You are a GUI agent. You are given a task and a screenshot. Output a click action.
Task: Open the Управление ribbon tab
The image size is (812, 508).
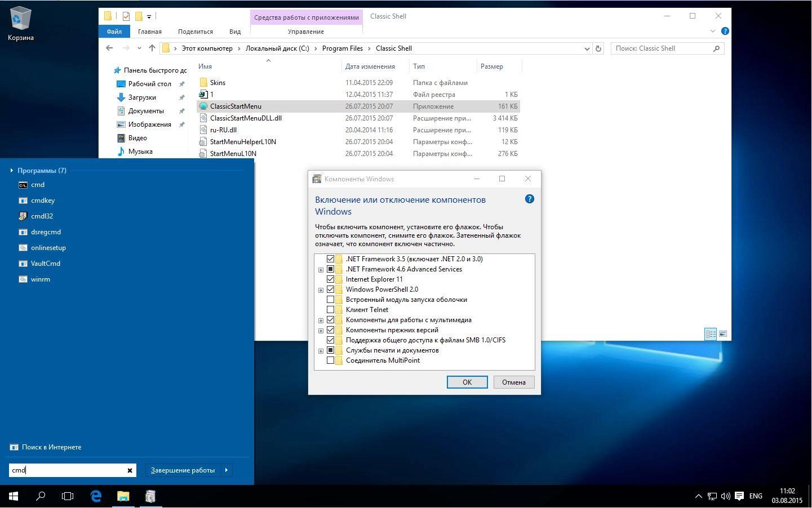[306, 32]
